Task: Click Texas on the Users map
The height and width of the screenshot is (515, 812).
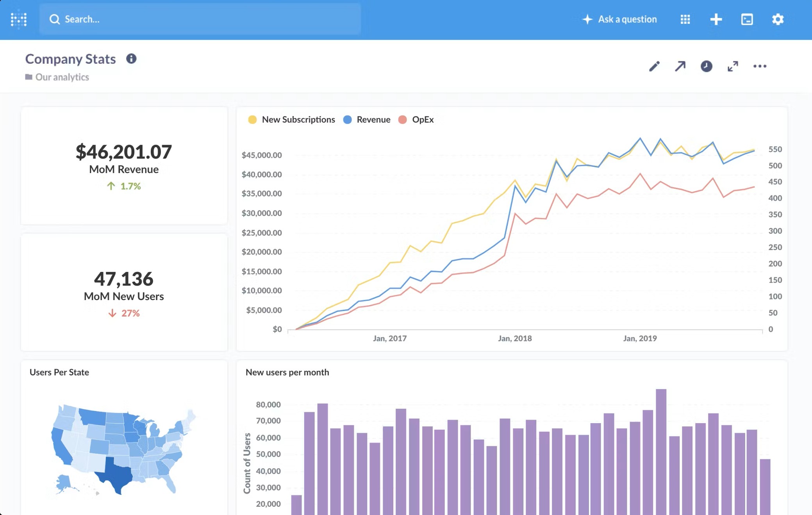Action: (x=116, y=474)
